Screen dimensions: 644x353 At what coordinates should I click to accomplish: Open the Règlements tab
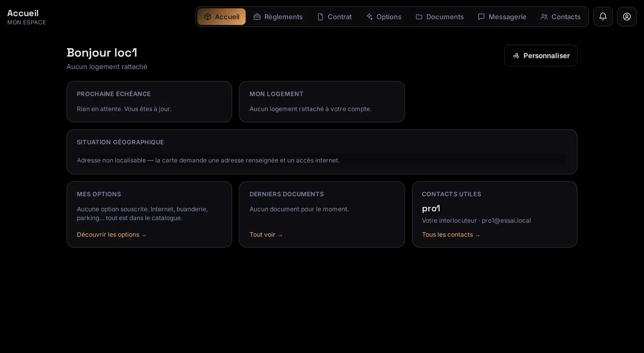(x=278, y=17)
